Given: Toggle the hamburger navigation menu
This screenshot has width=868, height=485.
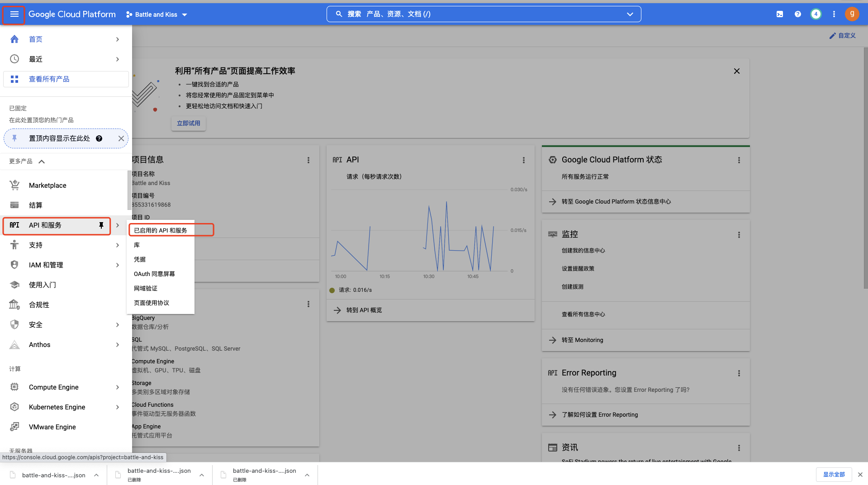Looking at the screenshot, I should click(x=14, y=14).
